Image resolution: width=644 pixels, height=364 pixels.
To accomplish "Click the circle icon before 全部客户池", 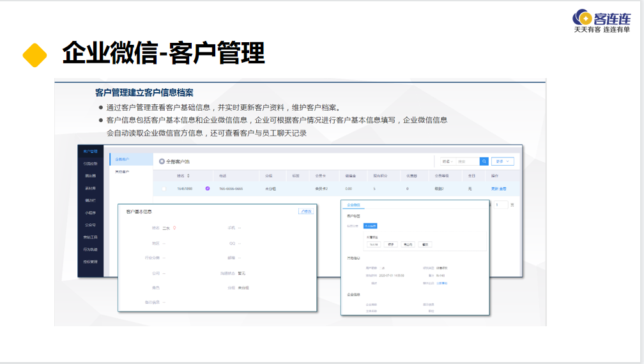I will 162,162.
